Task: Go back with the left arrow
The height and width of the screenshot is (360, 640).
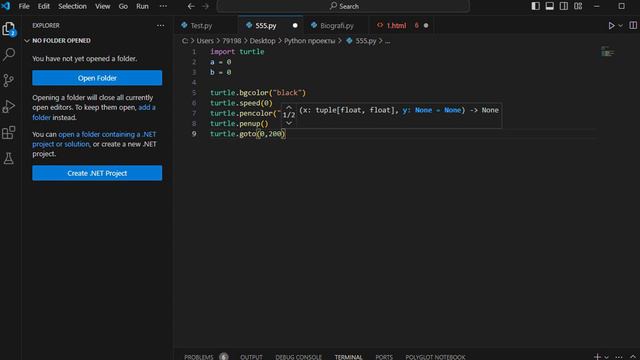Action: [191, 6]
